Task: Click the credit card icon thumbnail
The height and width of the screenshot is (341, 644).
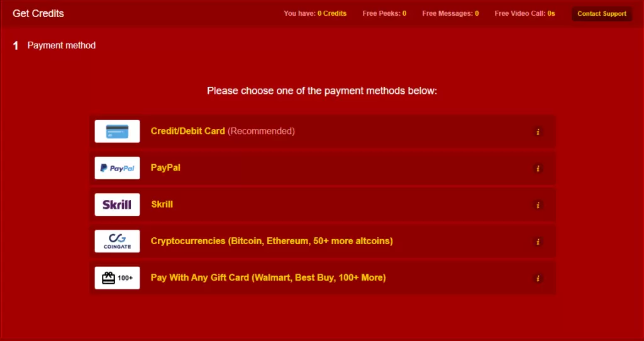Action: (117, 131)
